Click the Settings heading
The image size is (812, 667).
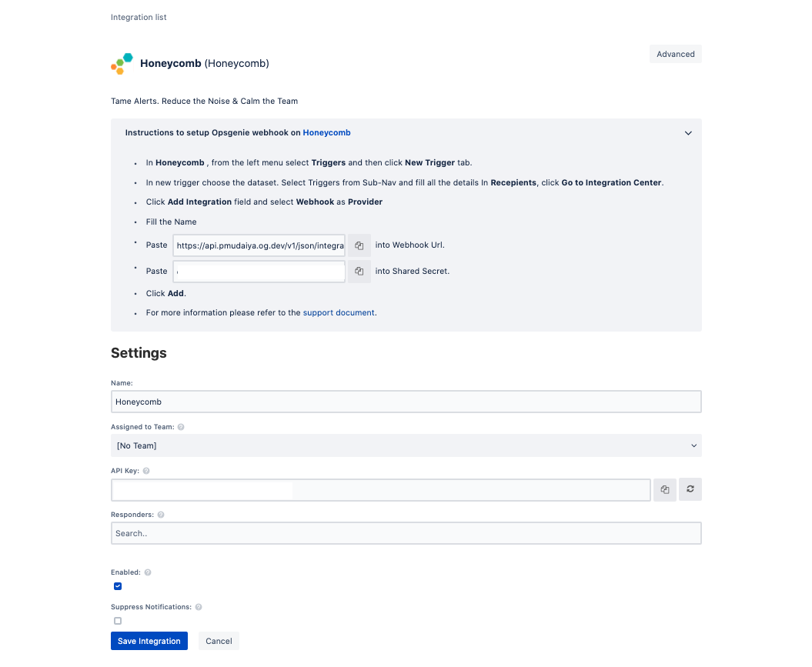point(139,353)
